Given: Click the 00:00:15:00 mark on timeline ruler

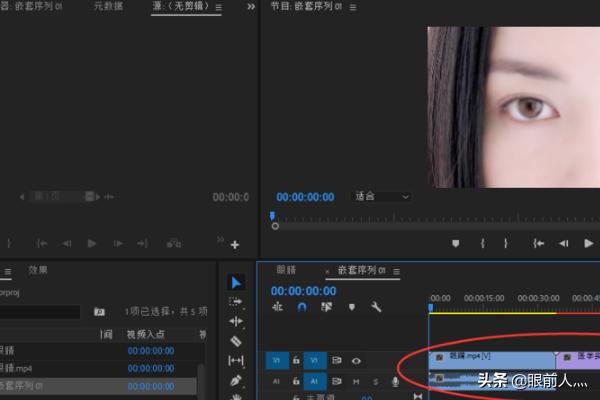Looking at the screenshot, I should tap(484, 298).
